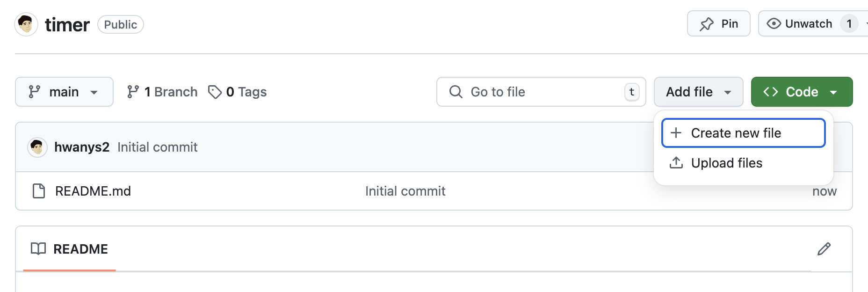Choose Upload files from the menu
The height and width of the screenshot is (292, 868).
tap(744, 163)
